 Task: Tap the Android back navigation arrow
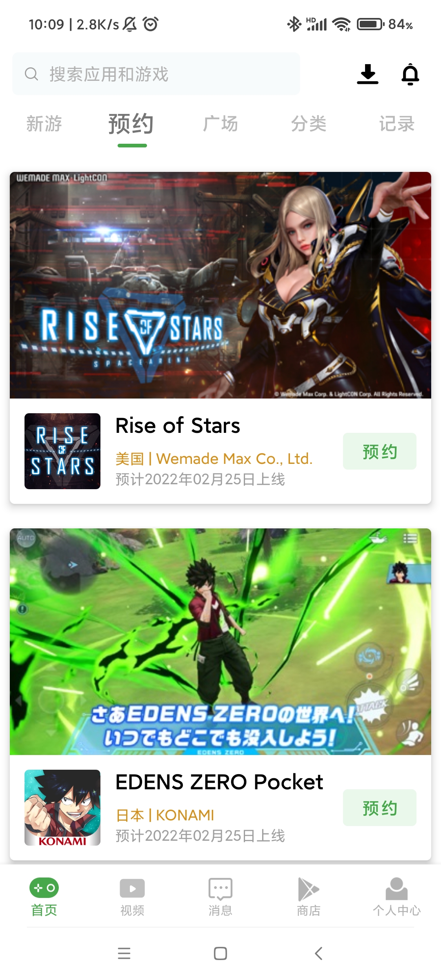point(318,953)
